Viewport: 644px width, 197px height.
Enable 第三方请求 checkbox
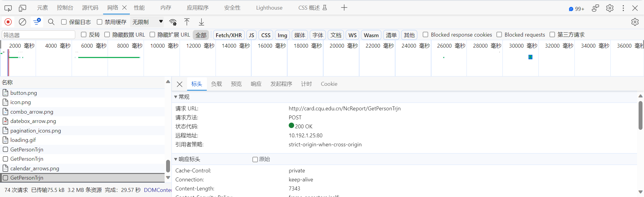click(552, 34)
